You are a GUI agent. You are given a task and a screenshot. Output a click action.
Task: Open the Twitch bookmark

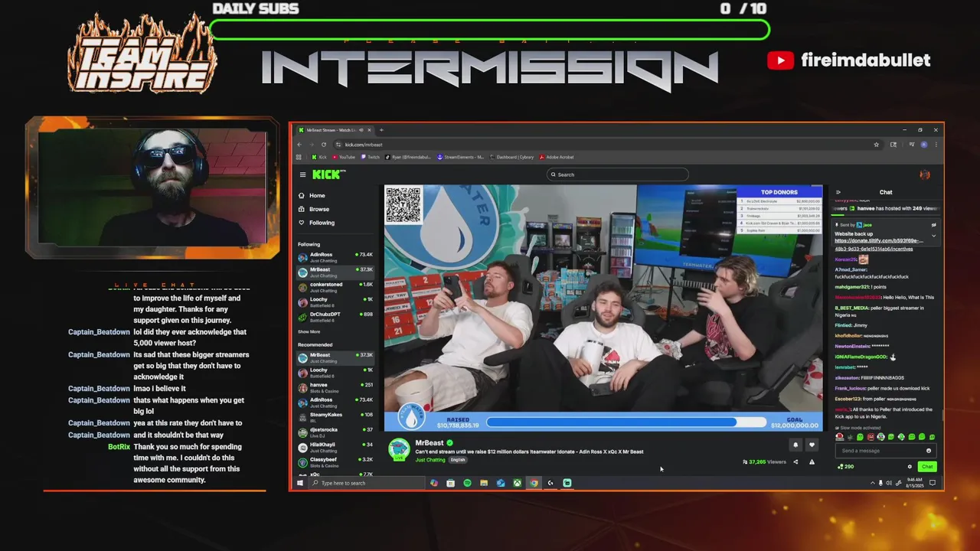[370, 157]
